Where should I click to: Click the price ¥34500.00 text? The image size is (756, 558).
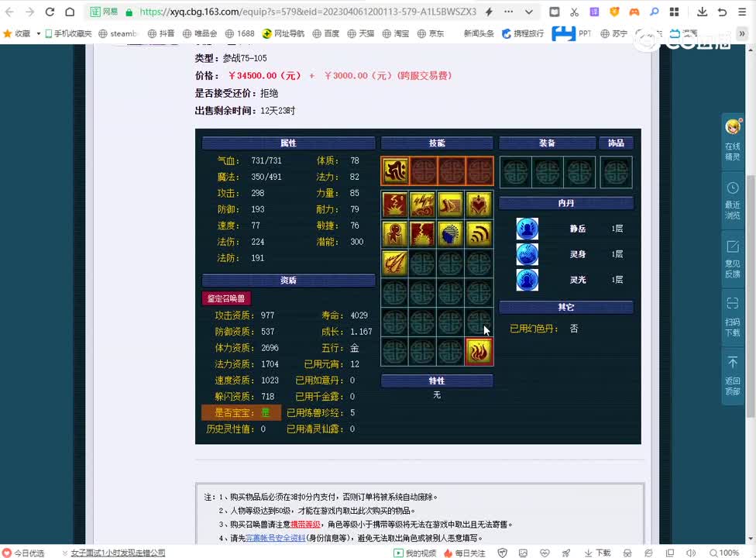[x=265, y=76]
